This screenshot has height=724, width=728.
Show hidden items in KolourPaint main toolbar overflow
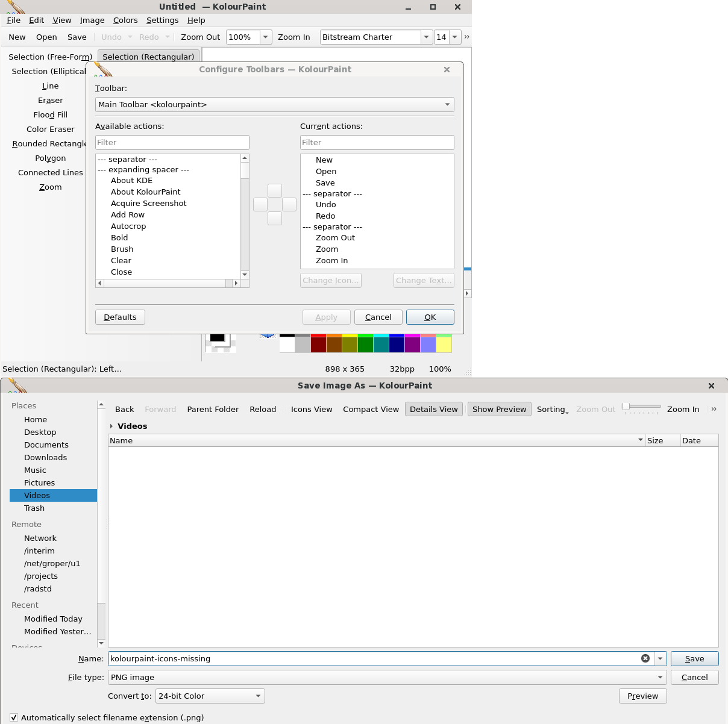[466, 37]
